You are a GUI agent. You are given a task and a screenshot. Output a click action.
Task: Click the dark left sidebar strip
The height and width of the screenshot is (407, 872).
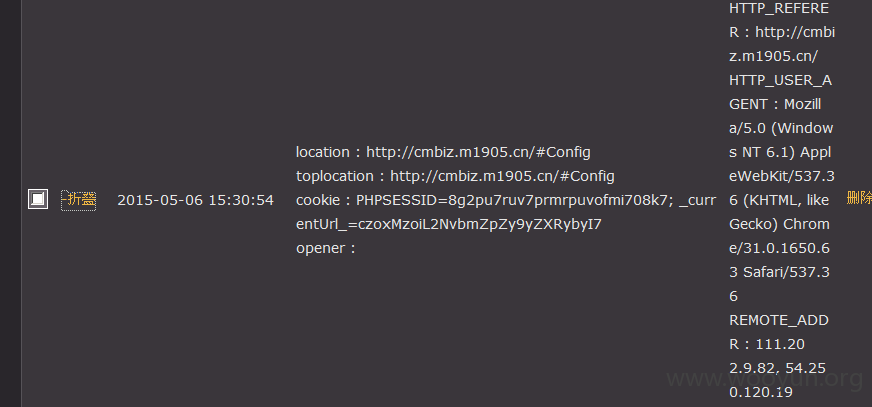point(11,204)
